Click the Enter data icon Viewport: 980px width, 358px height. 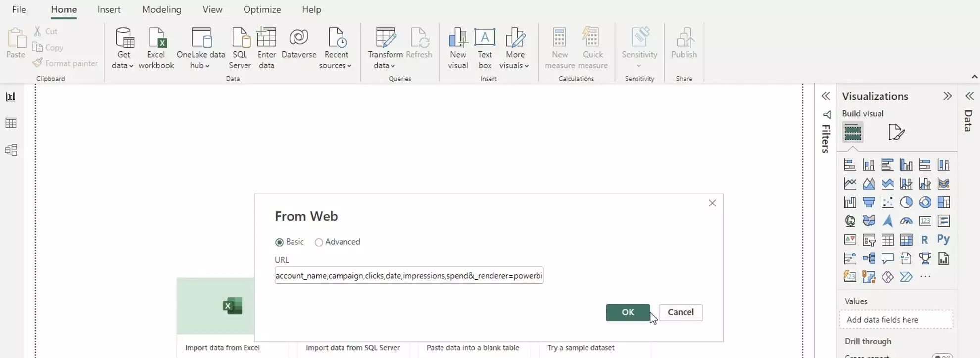pyautogui.click(x=266, y=49)
